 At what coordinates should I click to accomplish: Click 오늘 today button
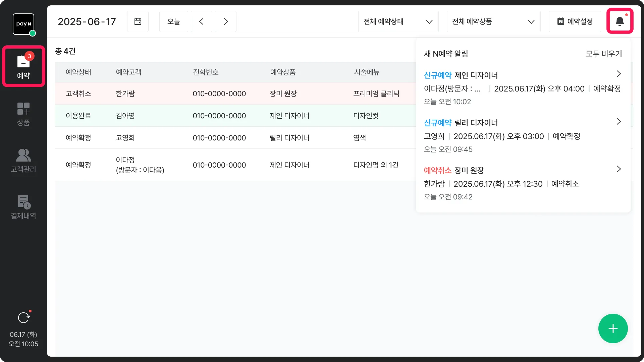(x=173, y=21)
